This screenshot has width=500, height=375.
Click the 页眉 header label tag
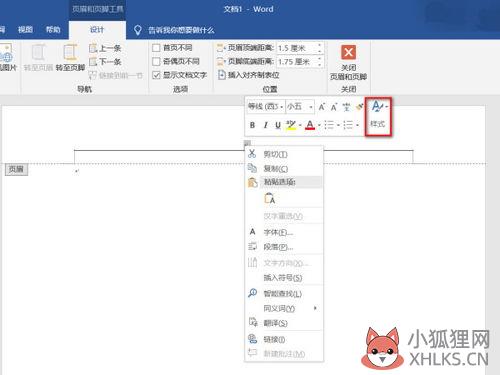click(x=16, y=169)
